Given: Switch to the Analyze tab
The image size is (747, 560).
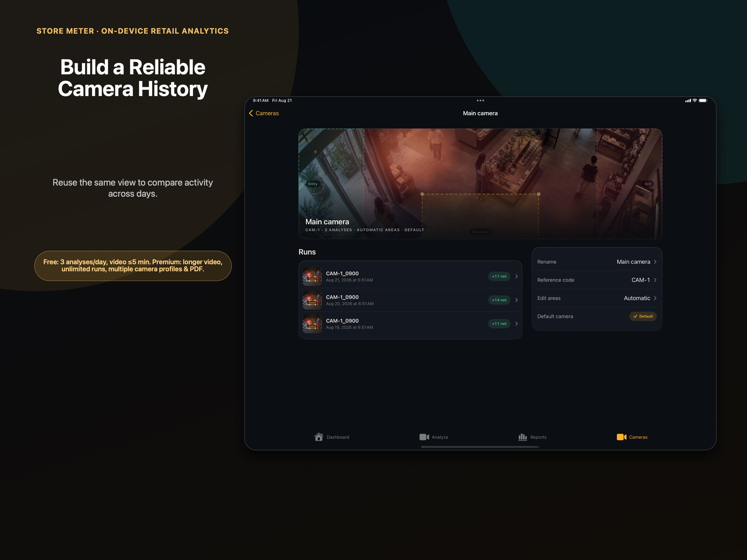Looking at the screenshot, I should 433,437.
